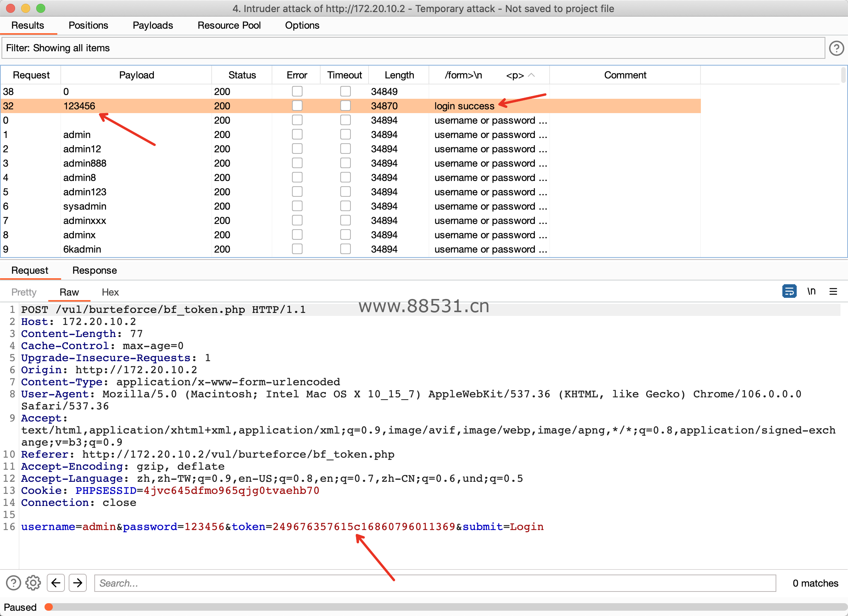Switch to Pretty view
The image size is (848, 616).
[24, 292]
